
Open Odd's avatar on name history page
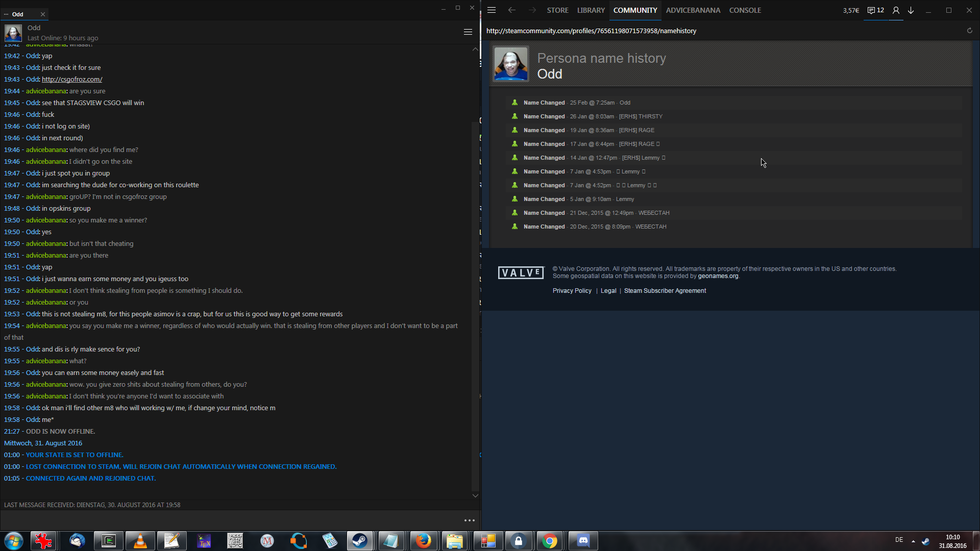(510, 64)
